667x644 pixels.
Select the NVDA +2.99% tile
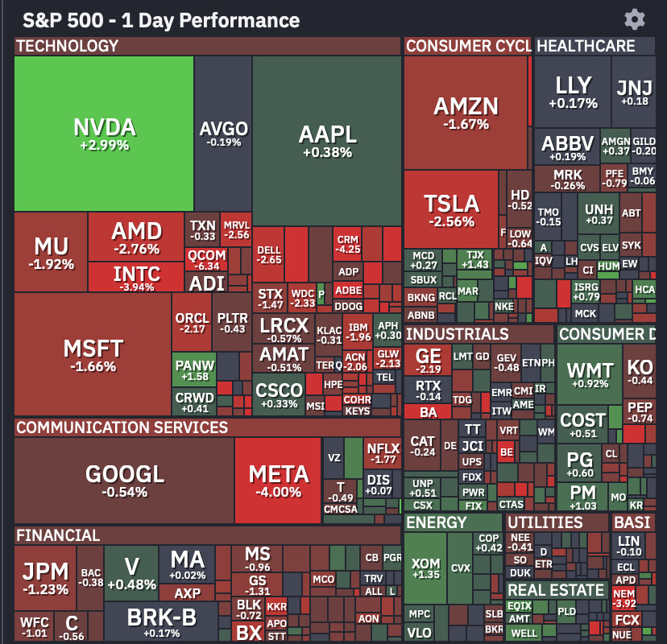(x=104, y=134)
